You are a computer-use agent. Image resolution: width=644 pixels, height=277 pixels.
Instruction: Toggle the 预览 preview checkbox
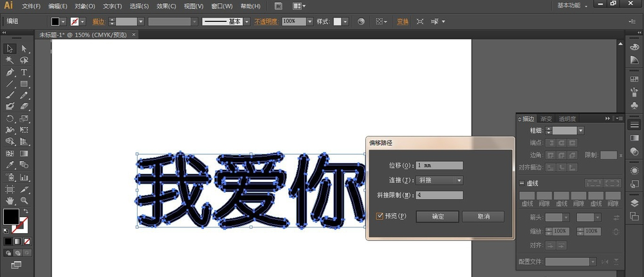(x=380, y=216)
